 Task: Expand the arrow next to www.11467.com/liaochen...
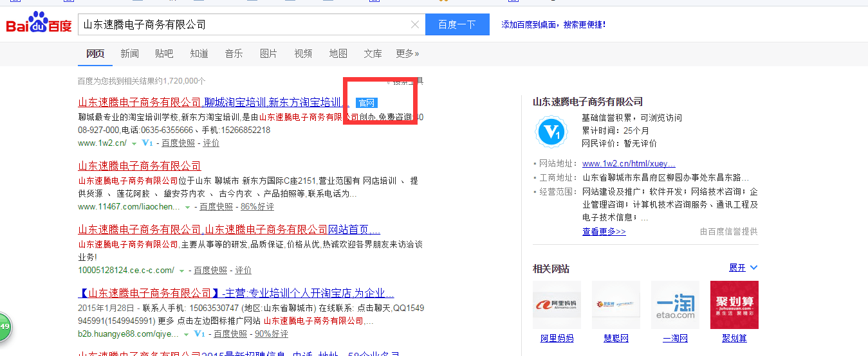point(188,207)
